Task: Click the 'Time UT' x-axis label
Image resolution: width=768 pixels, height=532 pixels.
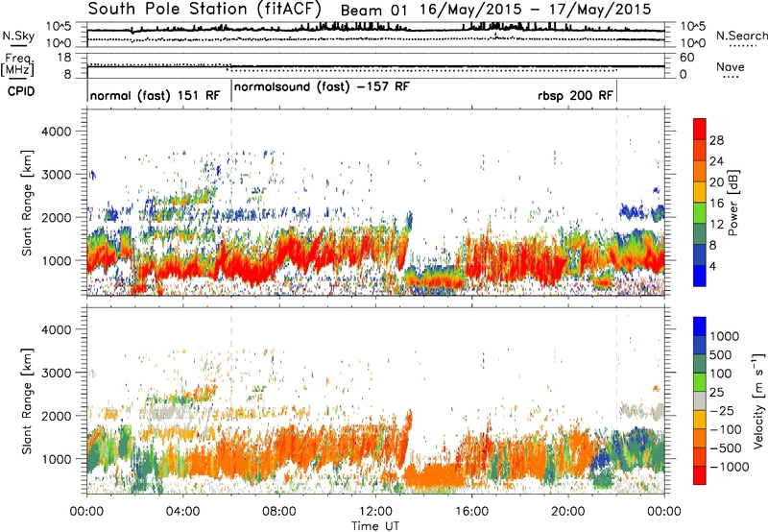Action: (375, 526)
